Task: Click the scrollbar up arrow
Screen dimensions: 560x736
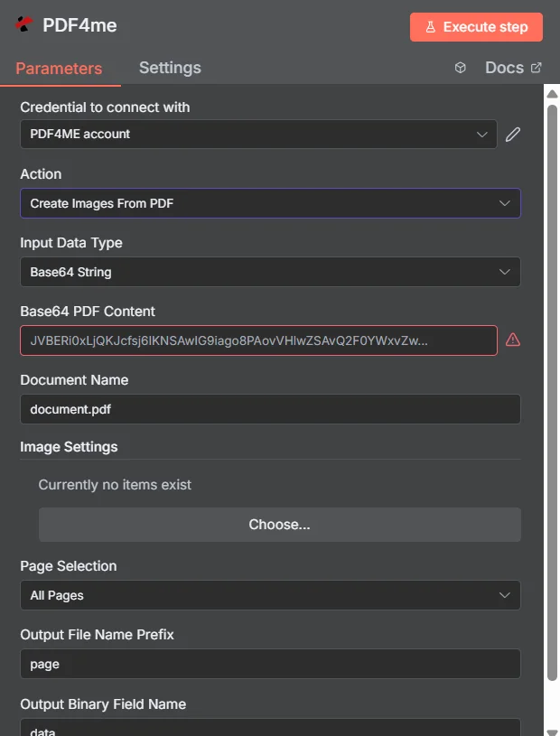Action: [x=552, y=94]
